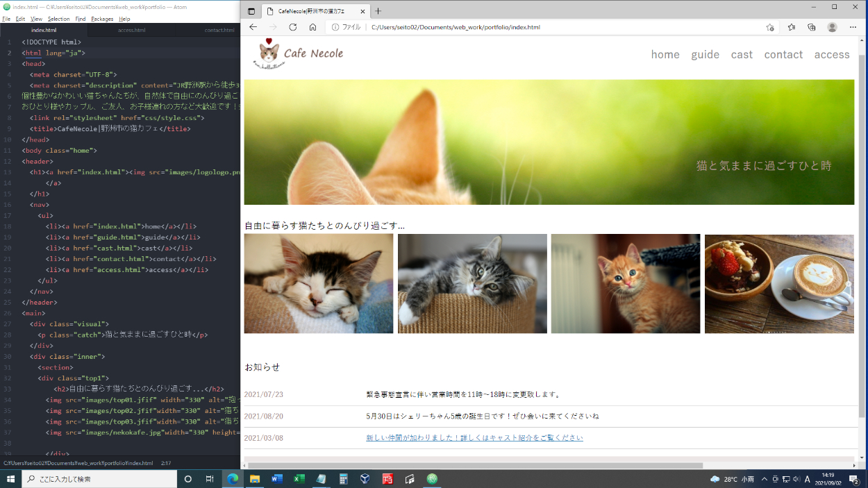Image resolution: width=868 pixels, height=488 pixels.
Task: Click the Cafe Necole logo
Action: [299, 54]
